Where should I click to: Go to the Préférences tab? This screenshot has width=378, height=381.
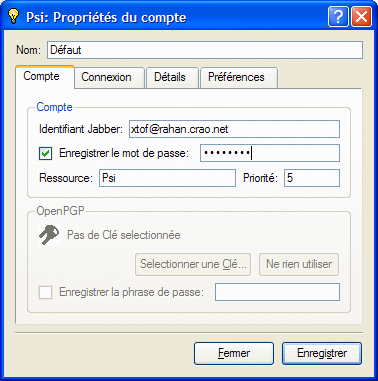(x=238, y=77)
